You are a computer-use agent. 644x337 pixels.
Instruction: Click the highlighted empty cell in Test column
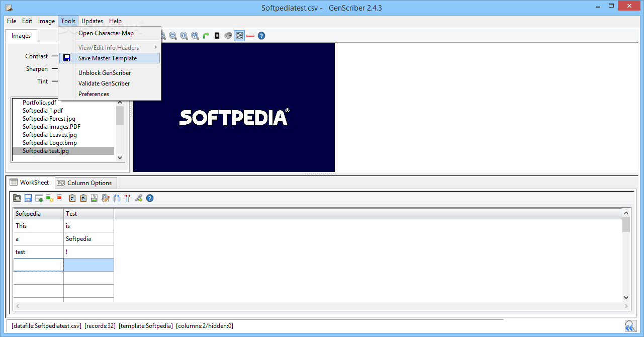89,265
